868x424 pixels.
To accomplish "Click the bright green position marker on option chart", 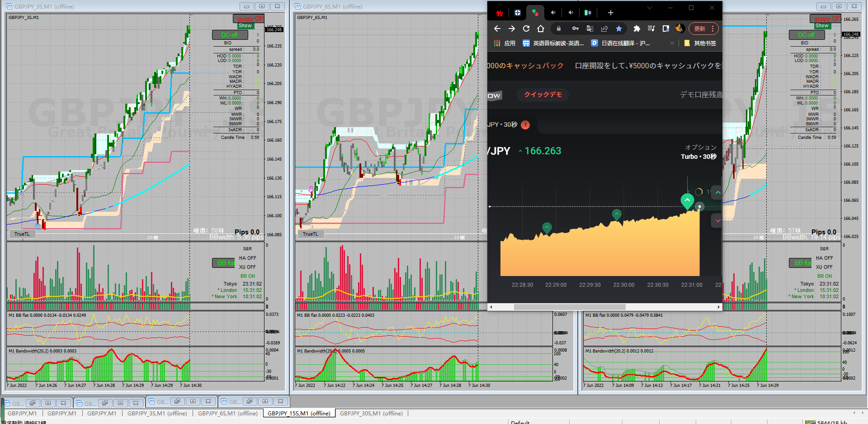I will tap(687, 201).
